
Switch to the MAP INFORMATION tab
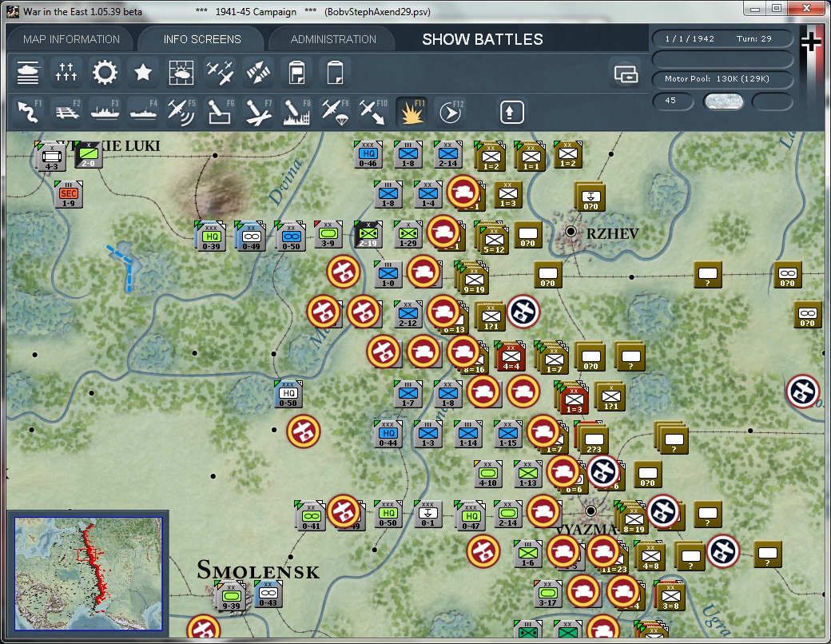click(72, 39)
